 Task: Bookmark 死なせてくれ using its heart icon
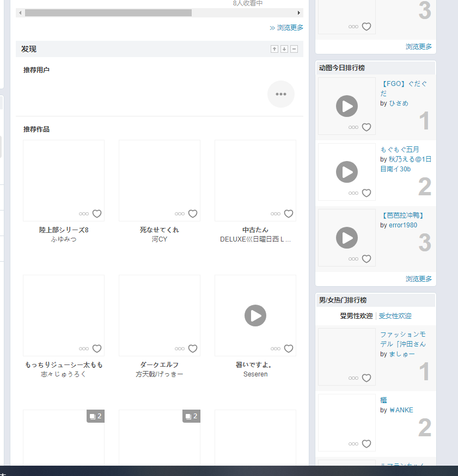(x=193, y=214)
